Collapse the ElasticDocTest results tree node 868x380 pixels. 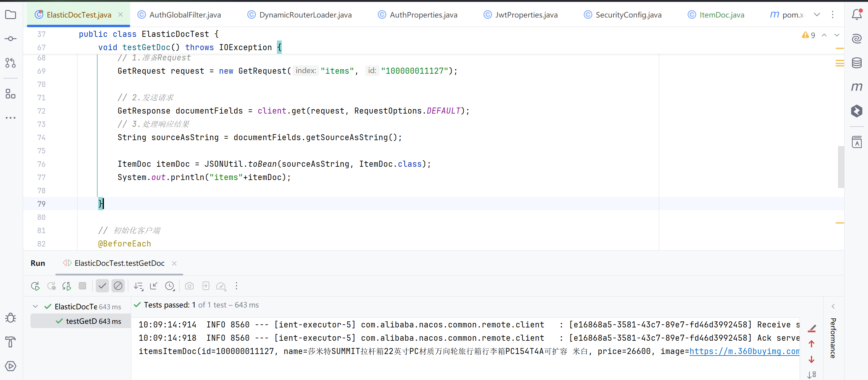35,306
